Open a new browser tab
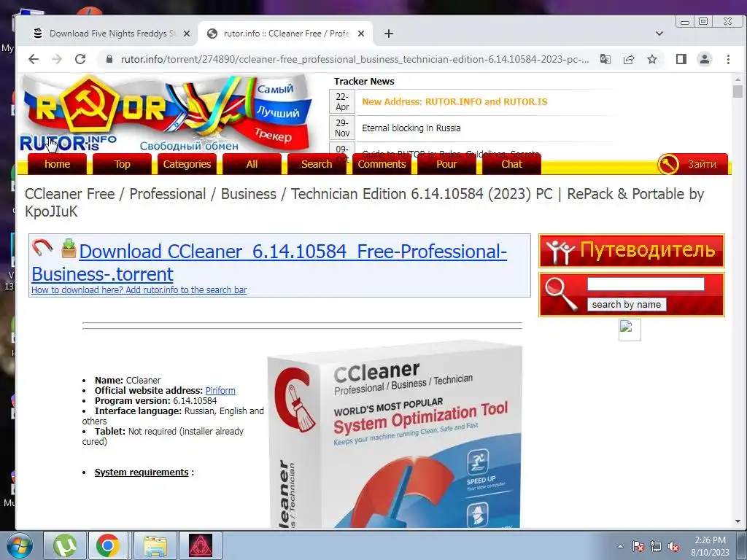Image resolution: width=747 pixels, height=560 pixels. [x=389, y=34]
